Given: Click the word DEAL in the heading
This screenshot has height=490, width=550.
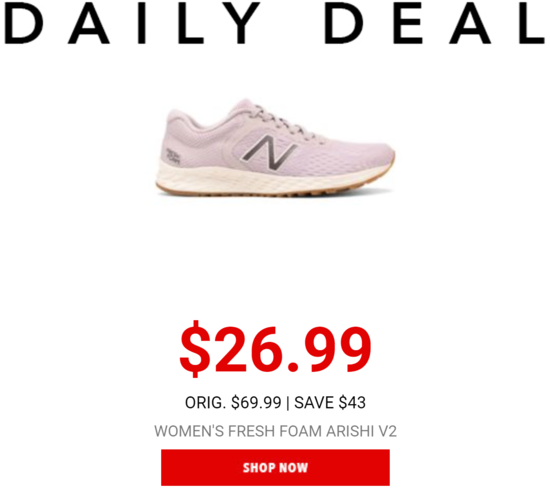Looking at the screenshot, I should click(x=435, y=24).
